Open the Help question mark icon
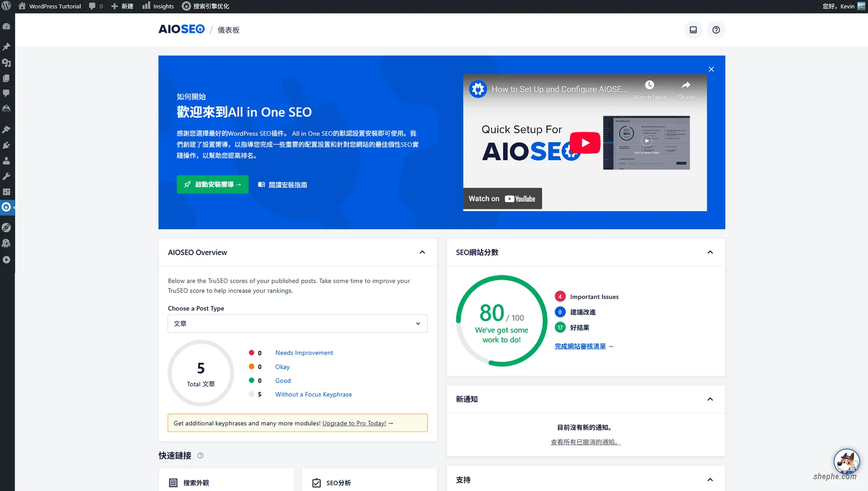The width and height of the screenshot is (868, 491). coord(716,30)
